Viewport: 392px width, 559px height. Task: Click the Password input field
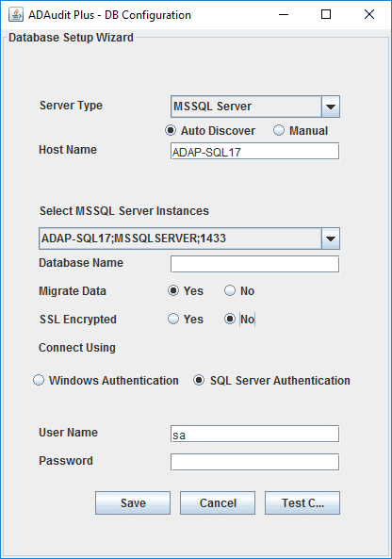click(x=254, y=462)
